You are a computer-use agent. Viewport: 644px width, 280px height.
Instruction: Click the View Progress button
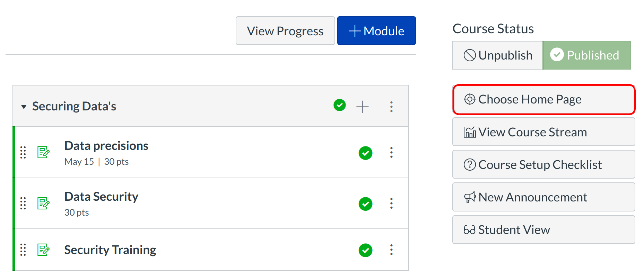pos(285,31)
